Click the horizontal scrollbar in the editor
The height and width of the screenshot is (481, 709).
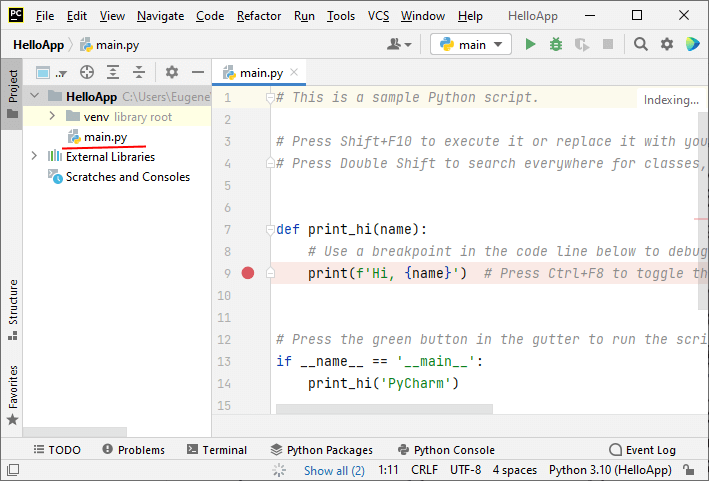pos(384,408)
